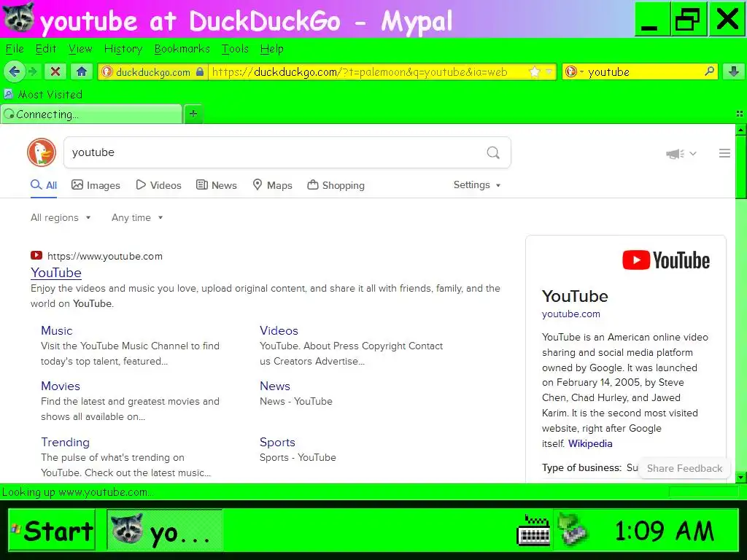Screen dimensions: 747x560
Task: Click the magnifier icon in the toolbar search box
Action: tap(709, 71)
